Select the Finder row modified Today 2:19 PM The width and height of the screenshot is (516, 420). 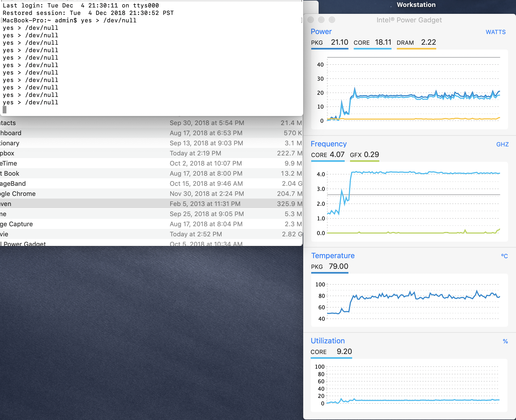coord(151,153)
